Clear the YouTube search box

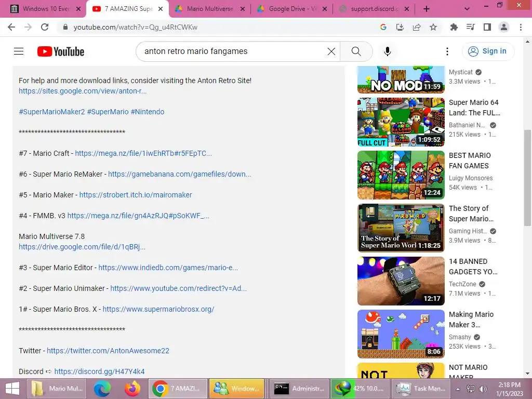331,51
